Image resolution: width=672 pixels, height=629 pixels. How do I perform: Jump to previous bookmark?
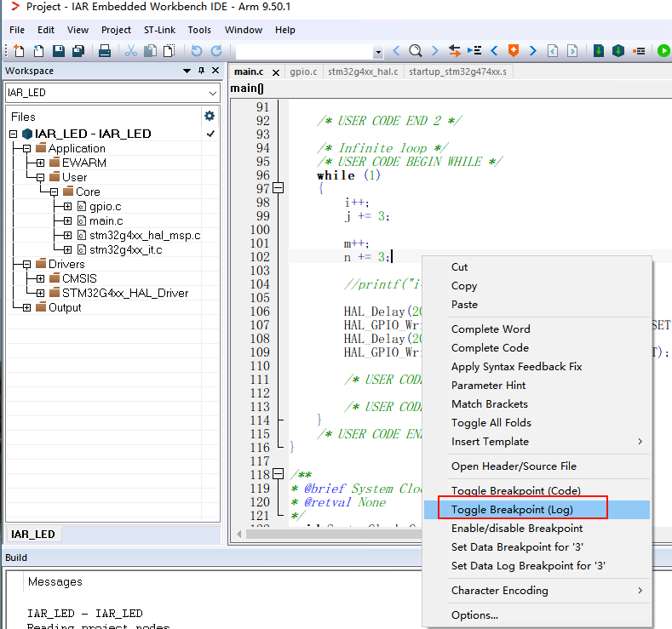(494, 51)
